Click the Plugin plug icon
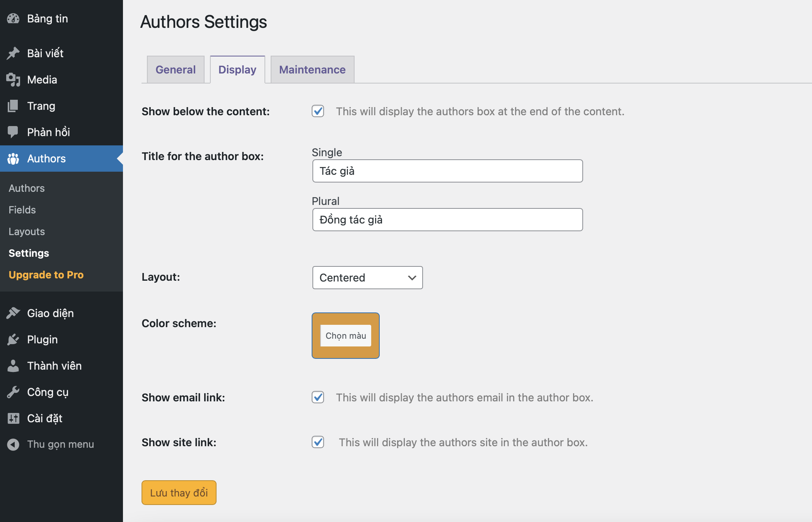 tap(13, 339)
